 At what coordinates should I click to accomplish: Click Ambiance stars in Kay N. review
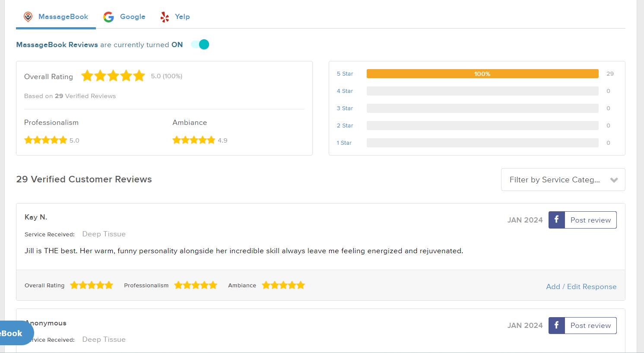tap(283, 285)
